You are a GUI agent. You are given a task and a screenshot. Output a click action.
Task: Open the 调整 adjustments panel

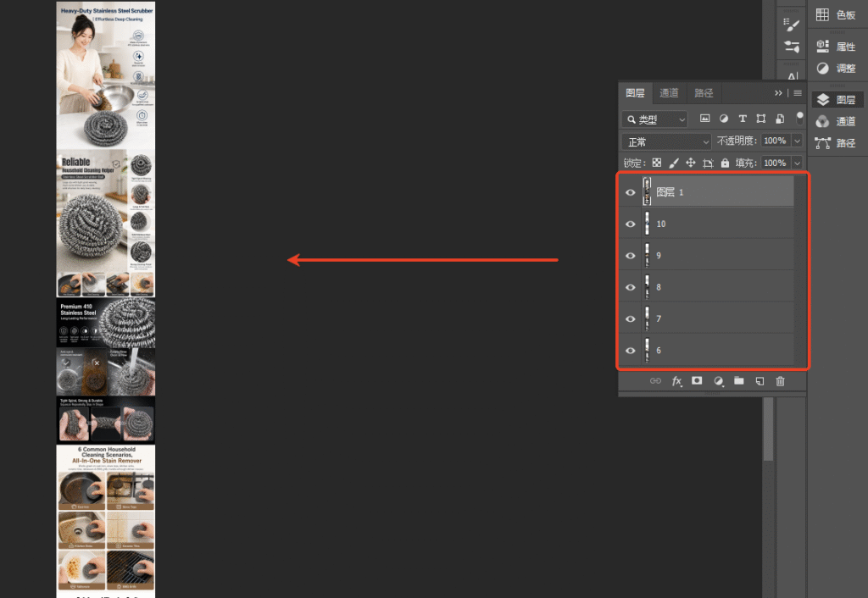[x=836, y=68]
